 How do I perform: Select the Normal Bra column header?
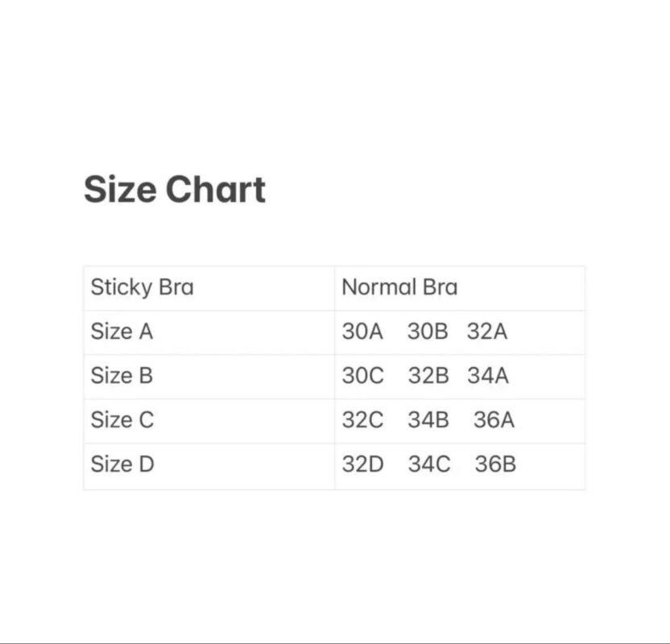(x=399, y=287)
